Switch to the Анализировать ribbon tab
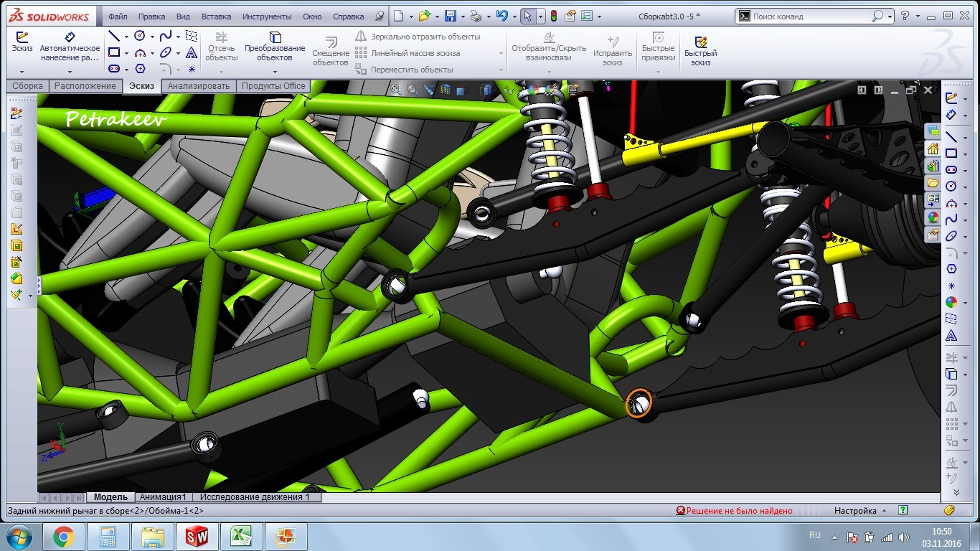The height and width of the screenshot is (551, 980). click(199, 86)
